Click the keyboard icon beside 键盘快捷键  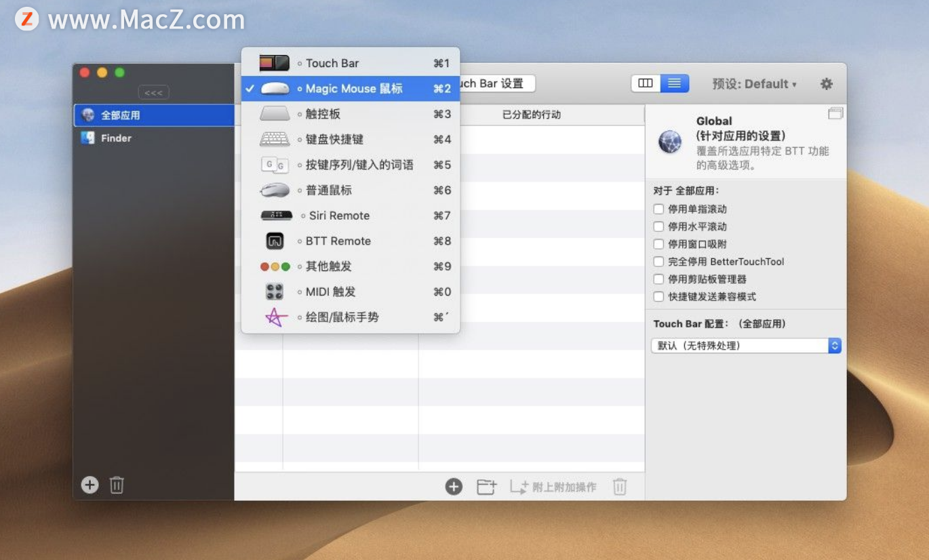coord(275,139)
